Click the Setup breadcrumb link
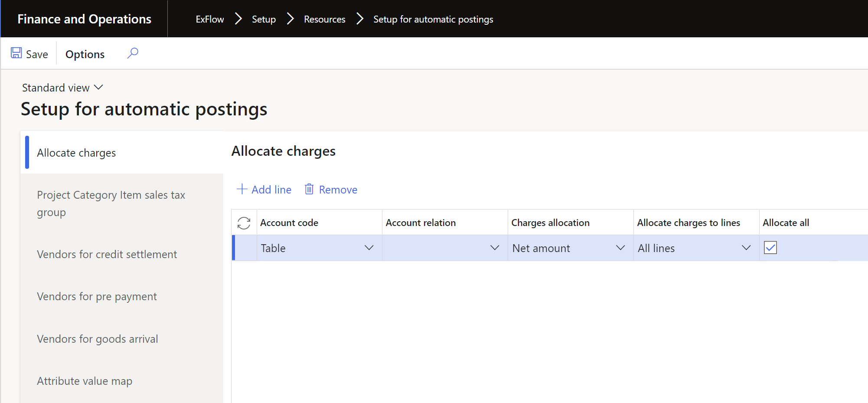This screenshot has width=868, height=403. click(264, 19)
